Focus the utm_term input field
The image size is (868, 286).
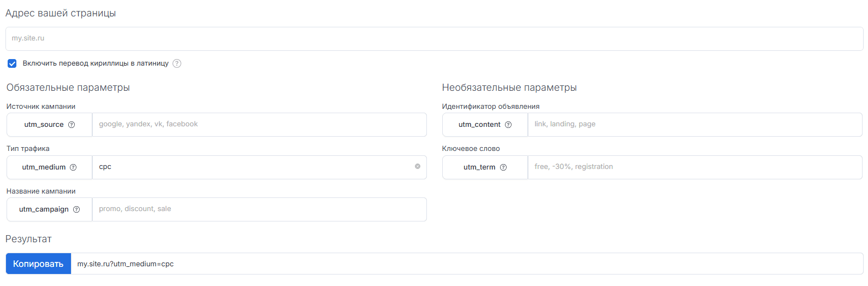point(695,167)
